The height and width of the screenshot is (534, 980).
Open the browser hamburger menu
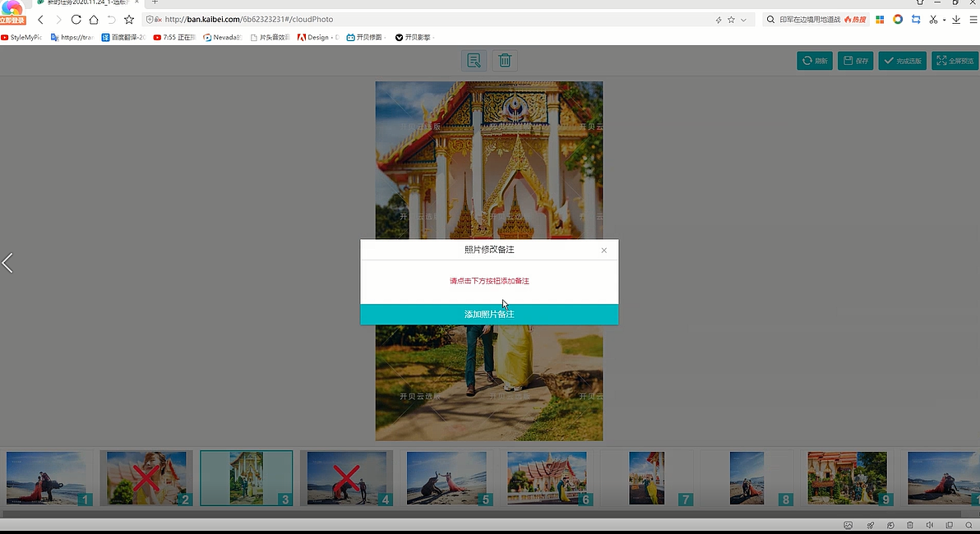click(973, 20)
